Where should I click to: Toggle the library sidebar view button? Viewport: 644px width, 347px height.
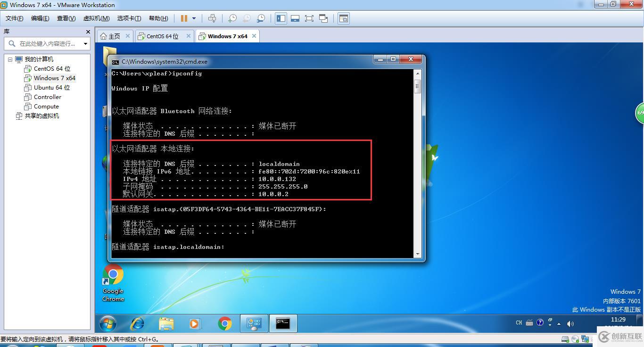(x=281, y=18)
